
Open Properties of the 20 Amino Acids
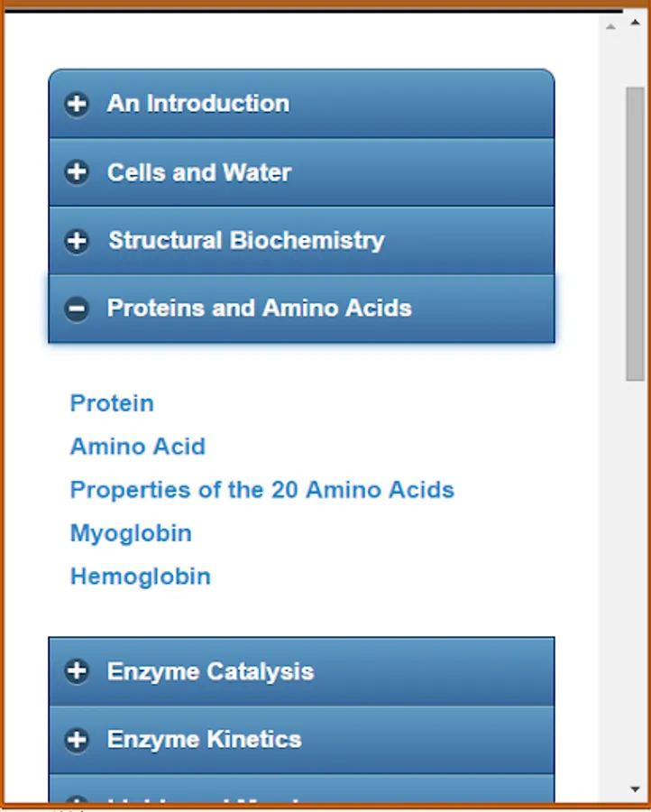262,490
